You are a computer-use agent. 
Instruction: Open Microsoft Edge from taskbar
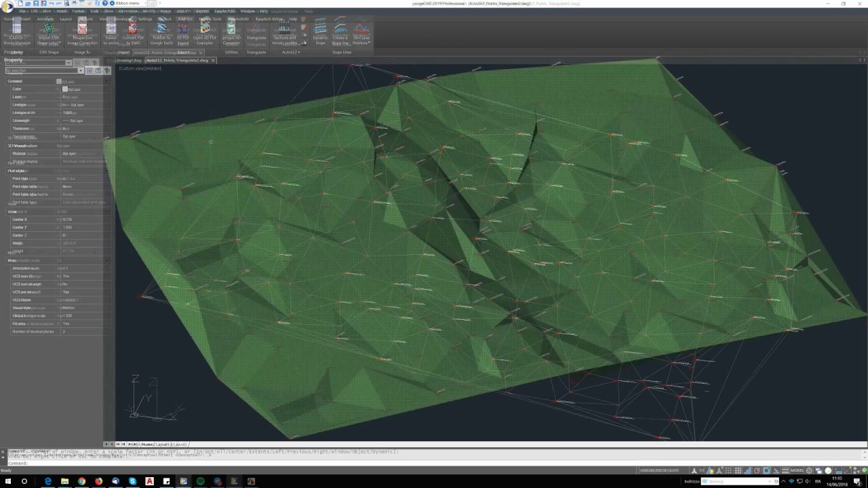coord(48,481)
